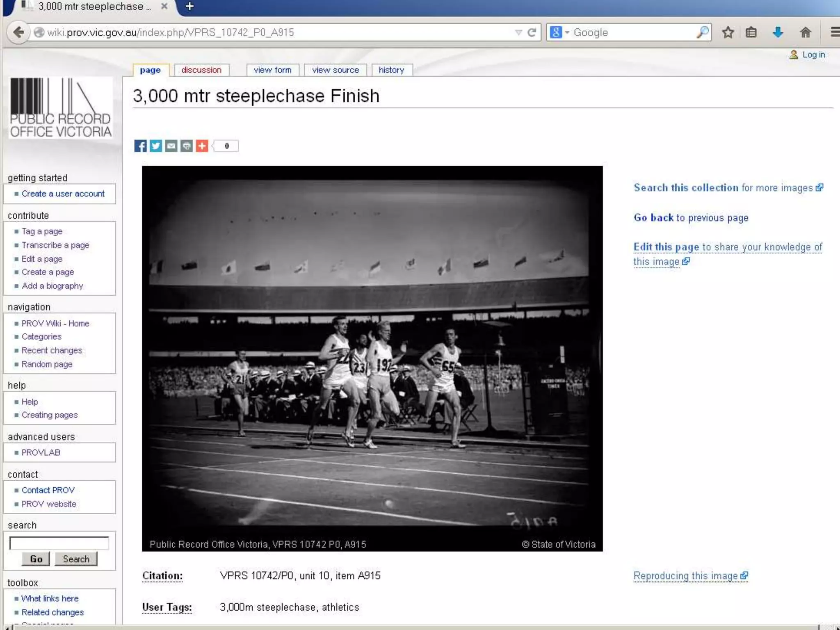840x630 pixels.
Task: Select the 'page' tab
Action: [151, 70]
